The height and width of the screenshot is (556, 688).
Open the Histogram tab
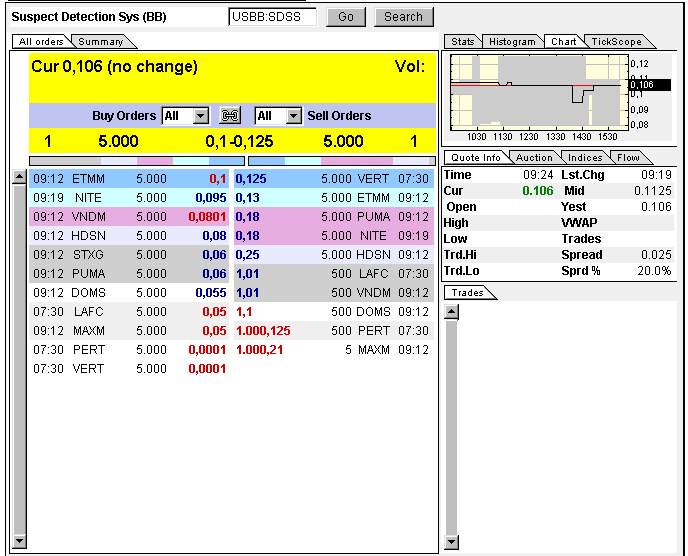point(512,42)
